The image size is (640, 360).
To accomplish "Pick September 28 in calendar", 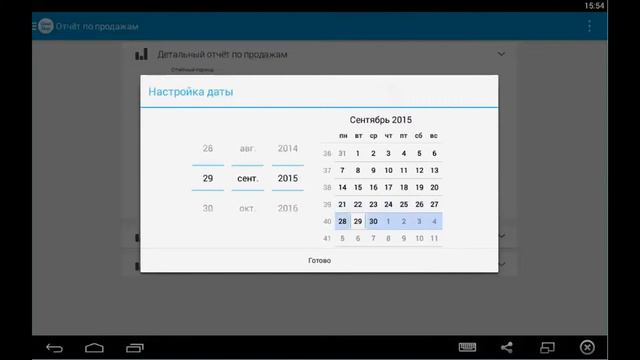I will click(x=342, y=221).
